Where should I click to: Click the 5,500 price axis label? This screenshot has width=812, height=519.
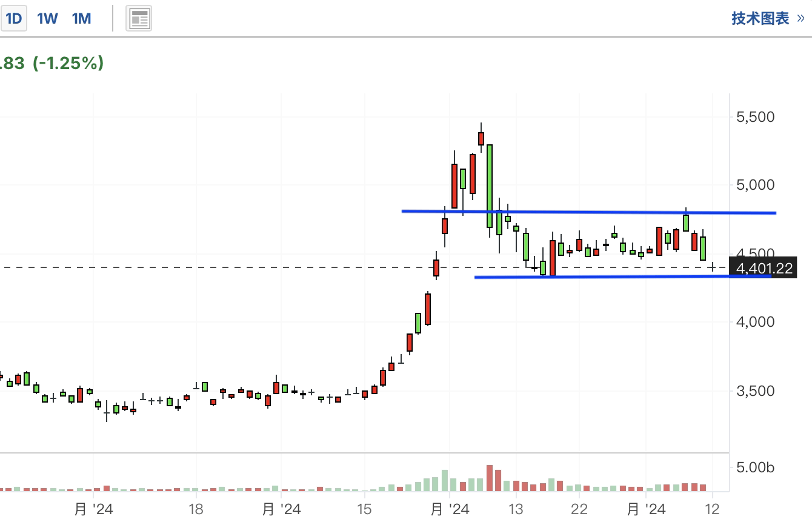[x=755, y=117]
